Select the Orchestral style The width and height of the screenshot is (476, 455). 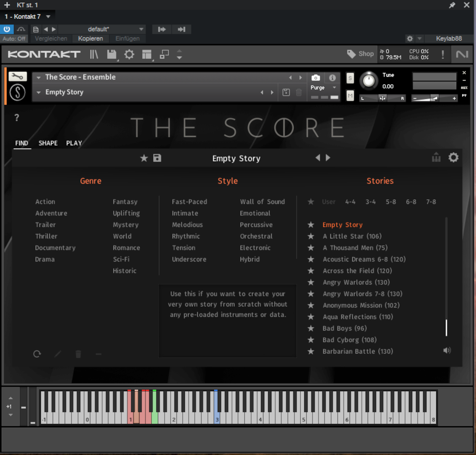256,236
